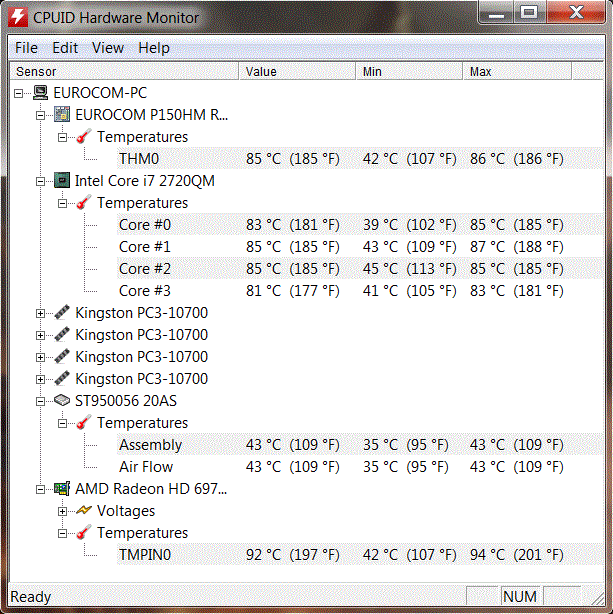Collapse Temperatures under EUROCOM P150HM
The image size is (613, 614).
pyautogui.click(x=62, y=137)
